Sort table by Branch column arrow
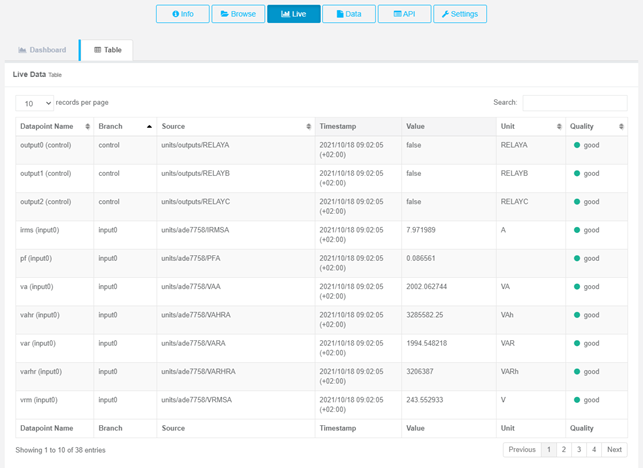This screenshot has width=643, height=468. coord(149,127)
